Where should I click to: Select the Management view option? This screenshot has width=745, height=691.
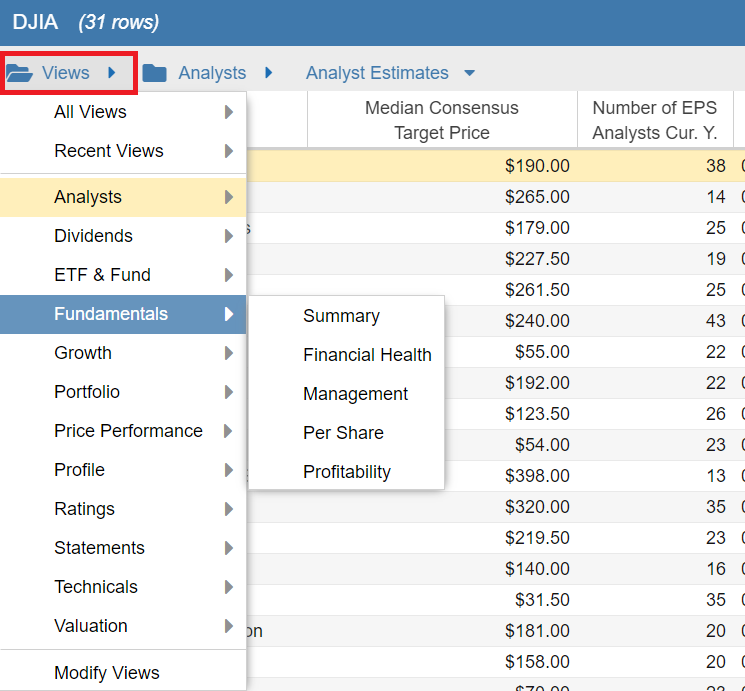[x=355, y=394]
